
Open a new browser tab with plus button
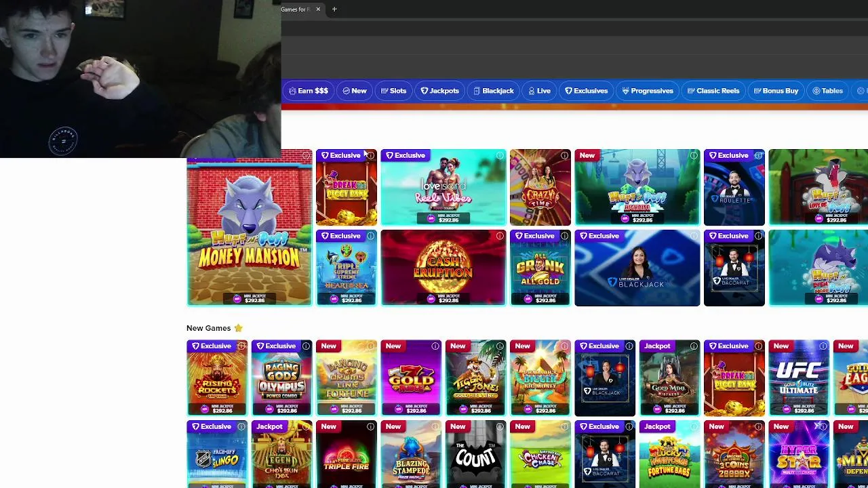[334, 9]
